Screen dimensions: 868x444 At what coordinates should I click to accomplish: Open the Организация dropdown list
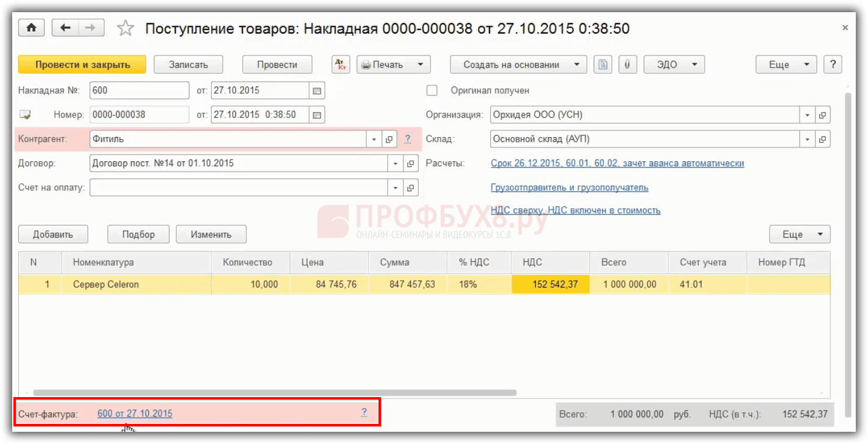808,115
